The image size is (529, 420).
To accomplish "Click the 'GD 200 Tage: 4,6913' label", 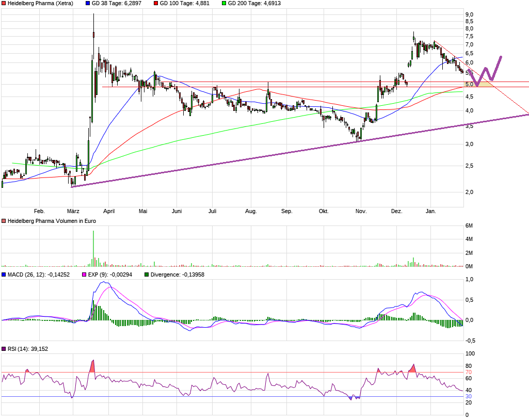I will [254, 4].
